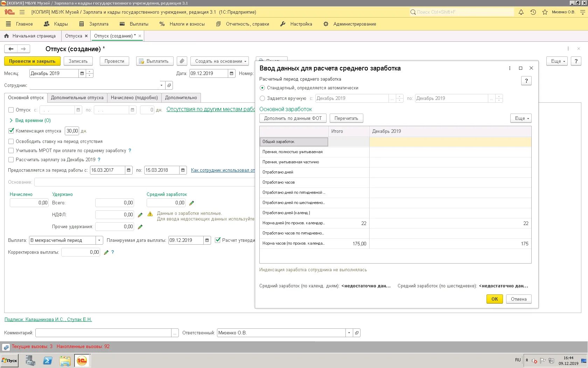Open the Создать на основании dropdown

220,61
